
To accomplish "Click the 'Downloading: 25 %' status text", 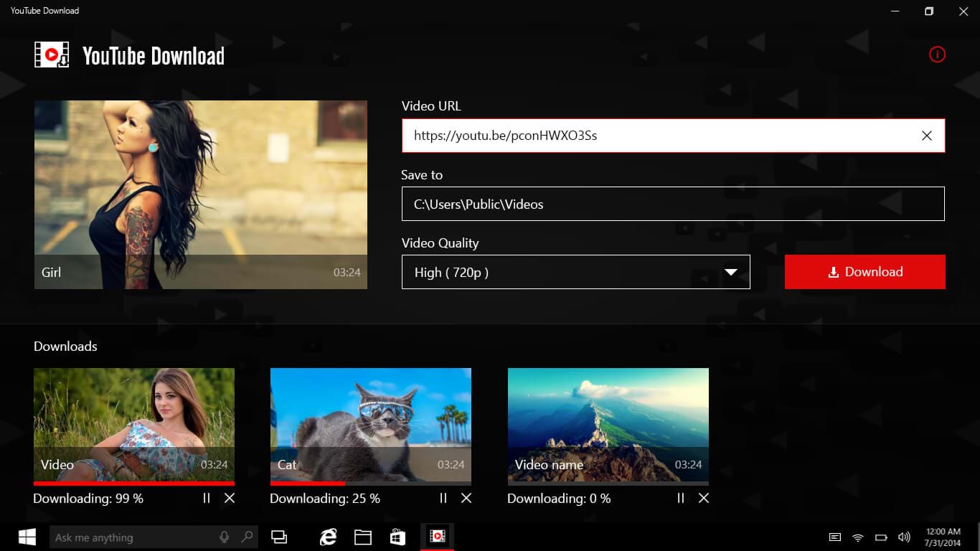I will 325,498.
